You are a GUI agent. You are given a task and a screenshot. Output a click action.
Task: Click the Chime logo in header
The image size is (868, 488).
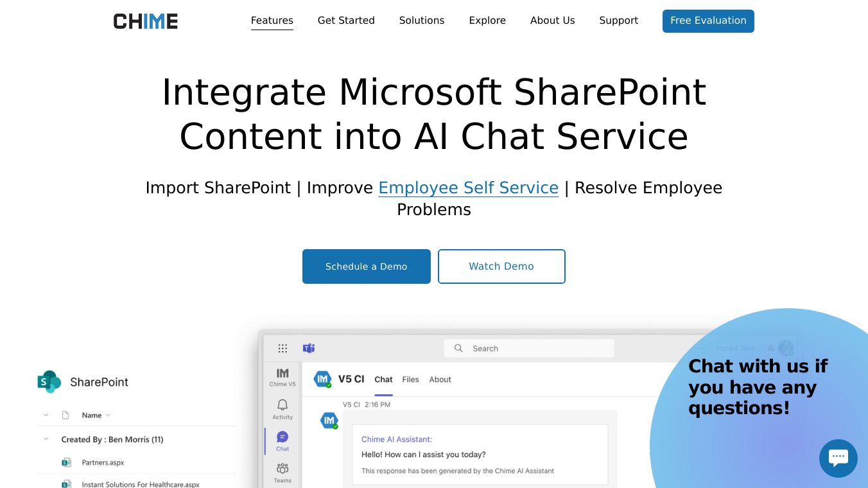point(146,21)
